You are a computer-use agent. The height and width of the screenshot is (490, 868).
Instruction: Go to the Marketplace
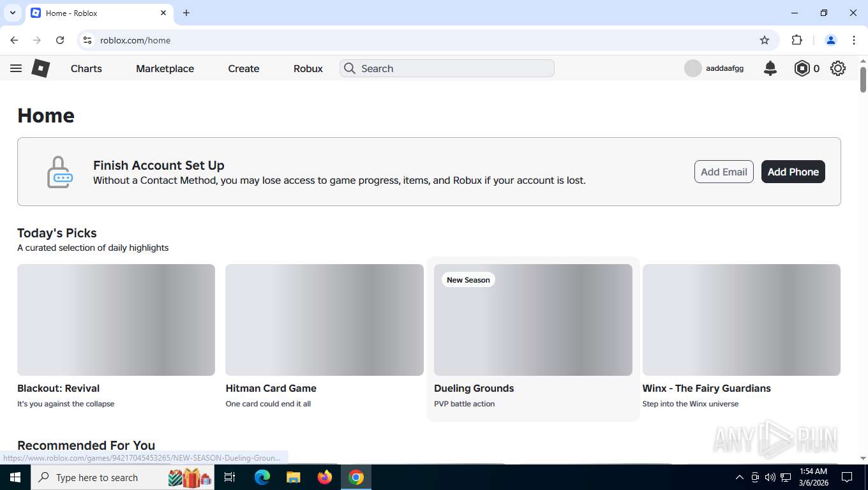pyautogui.click(x=165, y=68)
